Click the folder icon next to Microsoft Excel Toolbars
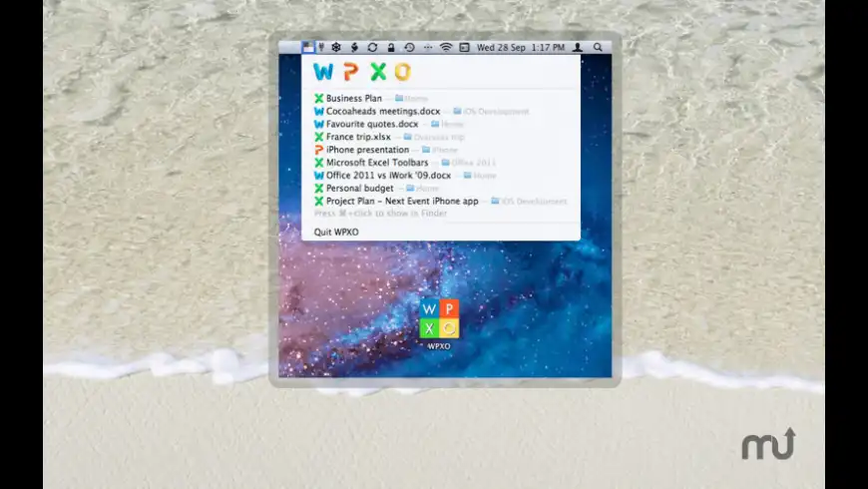868x489 pixels. coord(445,163)
